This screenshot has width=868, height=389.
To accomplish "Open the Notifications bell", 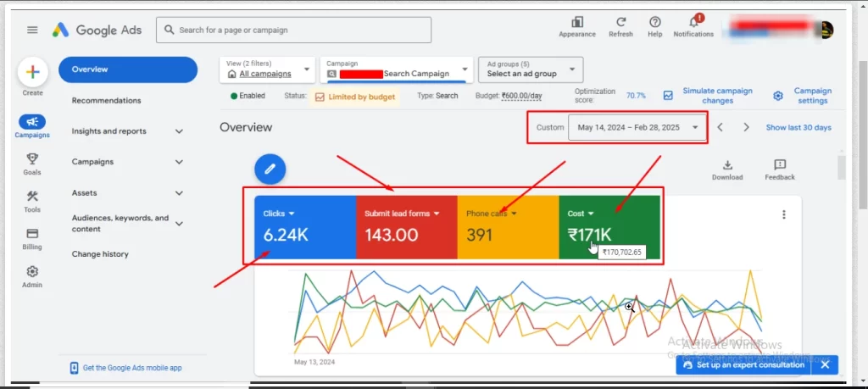I will (x=693, y=22).
